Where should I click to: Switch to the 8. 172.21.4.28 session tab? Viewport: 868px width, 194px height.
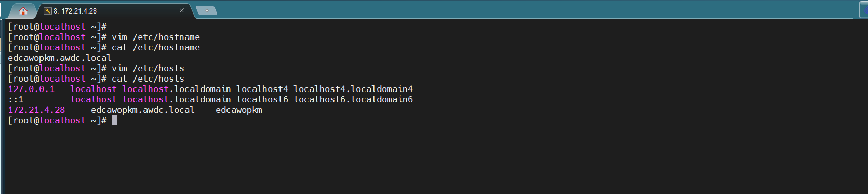pos(75,11)
